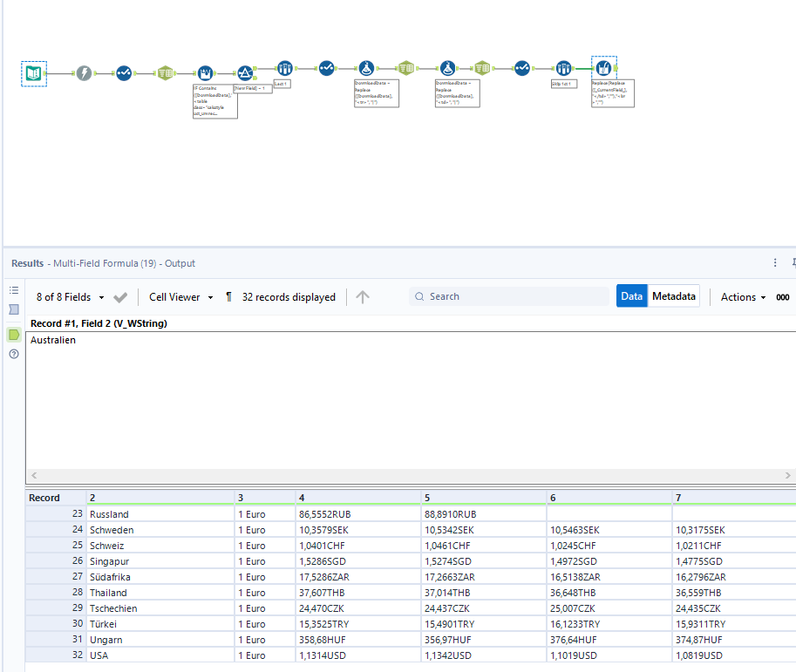This screenshot has width=796, height=672.
Task: Select the Multi-Field Formula tool at workflow end
Action: coord(603,68)
